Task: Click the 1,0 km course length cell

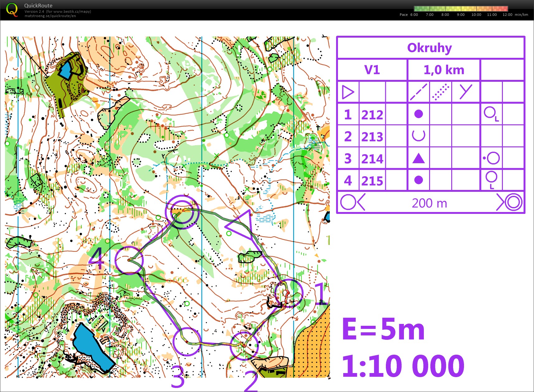Action: [x=444, y=70]
